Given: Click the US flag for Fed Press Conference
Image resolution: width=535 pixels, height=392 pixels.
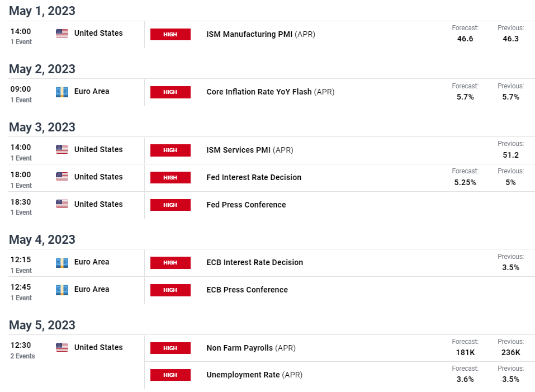Looking at the screenshot, I should pyautogui.click(x=61, y=204).
